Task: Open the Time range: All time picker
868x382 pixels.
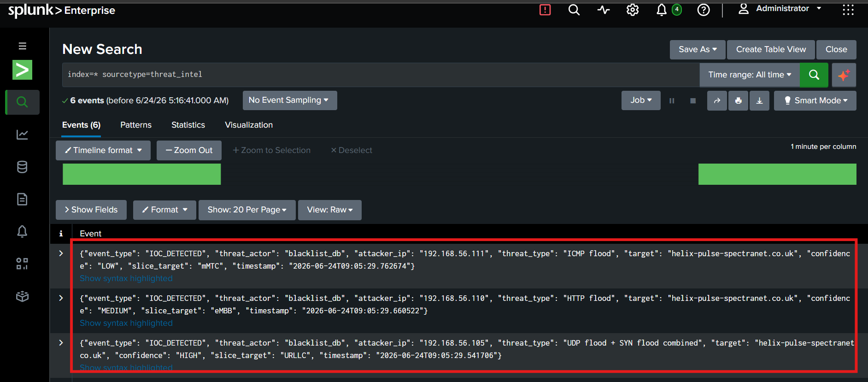Action: coord(750,75)
